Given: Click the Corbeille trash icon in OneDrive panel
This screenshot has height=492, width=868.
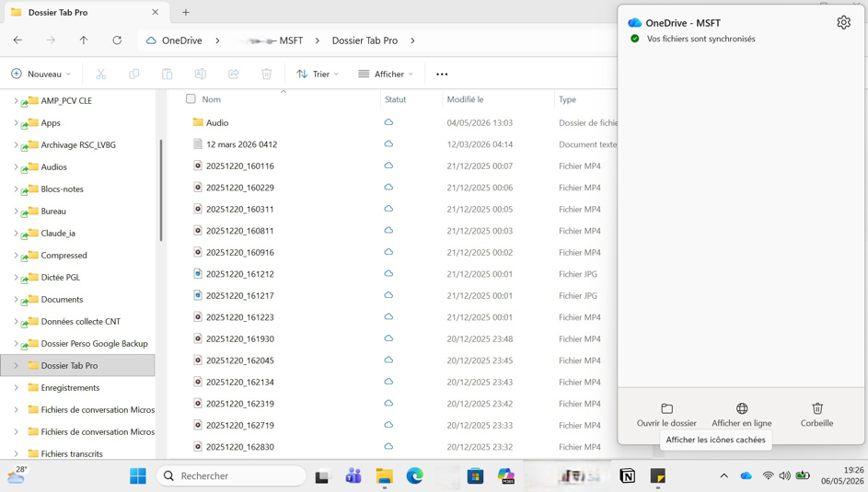Looking at the screenshot, I should 817,408.
